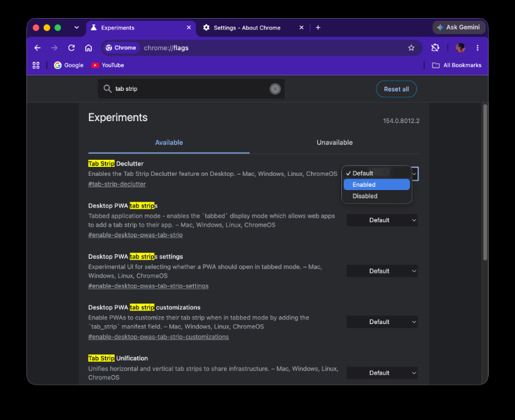The image size is (515, 420).
Task: Click the Tab Strip Declutter title
Action: [116, 164]
